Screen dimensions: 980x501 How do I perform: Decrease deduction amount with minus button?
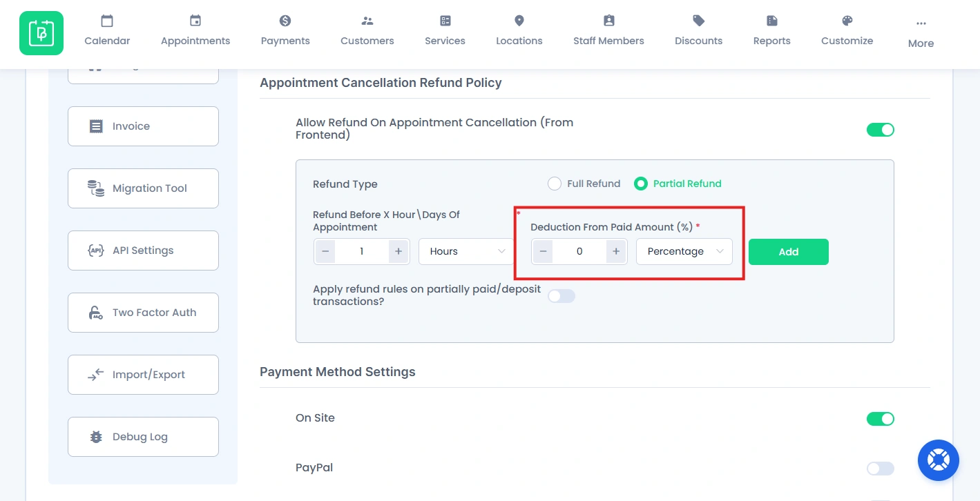543,251
